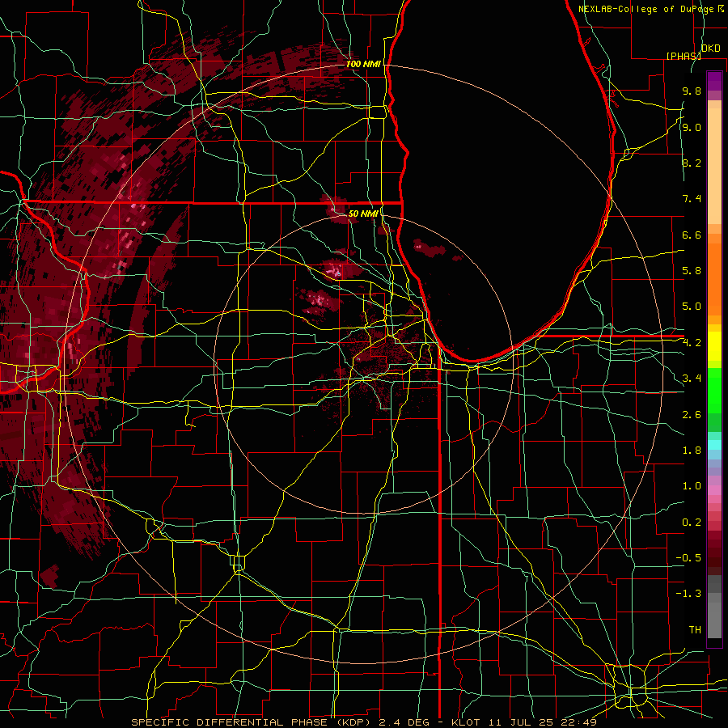Click the 5.0 scale value
Image resolution: width=728 pixels, height=728 pixels.
point(692,307)
